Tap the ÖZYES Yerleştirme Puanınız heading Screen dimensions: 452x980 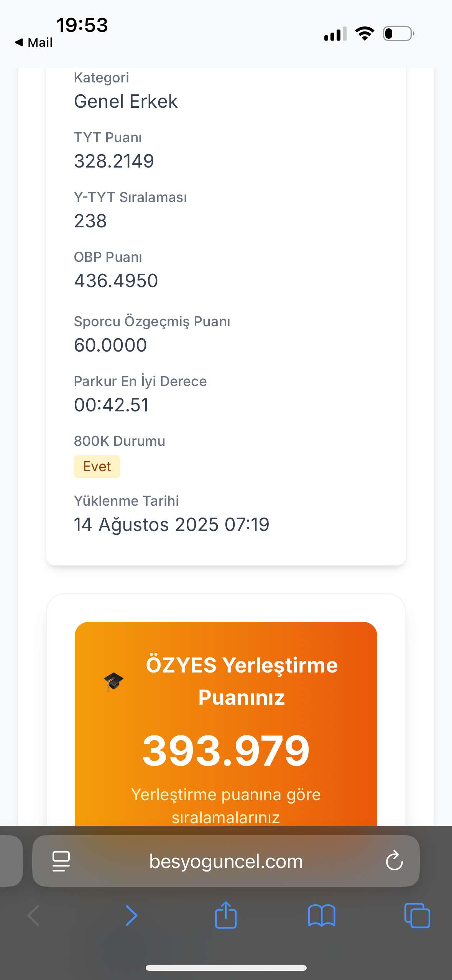coord(242,681)
